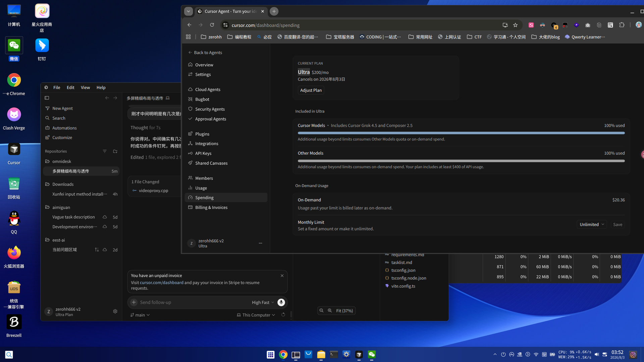Screen dimensions: 644x362
Task: Open the QQ penguin desktop icon
Action: tap(14, 222)
